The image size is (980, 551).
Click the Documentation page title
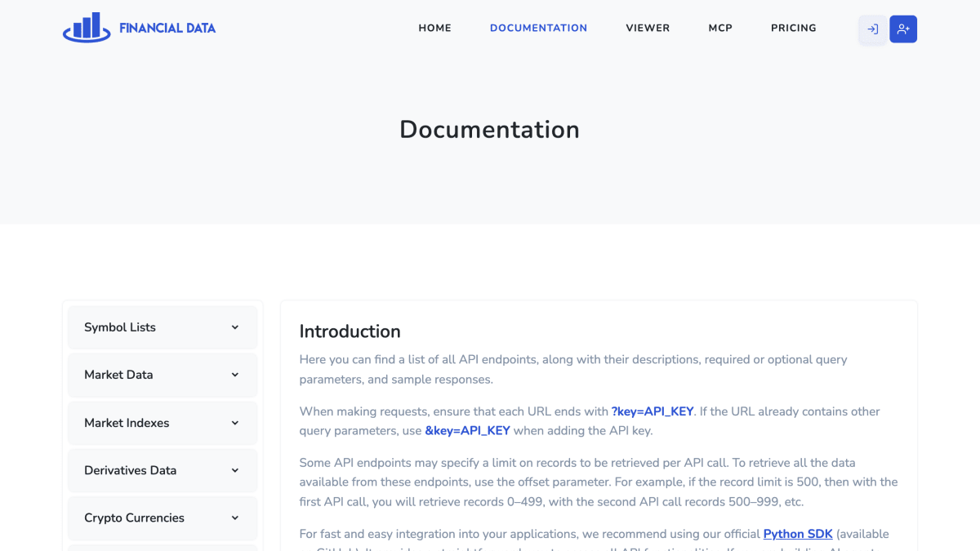click(489, 129)
